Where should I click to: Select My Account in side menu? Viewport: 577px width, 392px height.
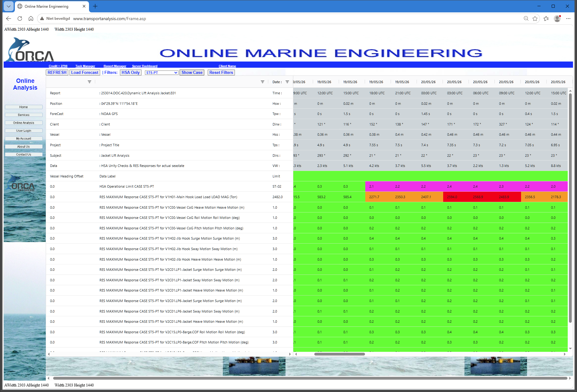pos(23,138)
